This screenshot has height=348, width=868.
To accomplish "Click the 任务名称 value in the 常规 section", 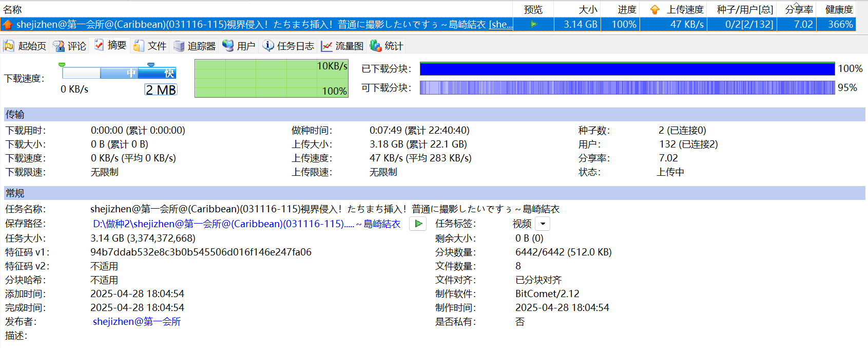I will (x=324, y=209).
